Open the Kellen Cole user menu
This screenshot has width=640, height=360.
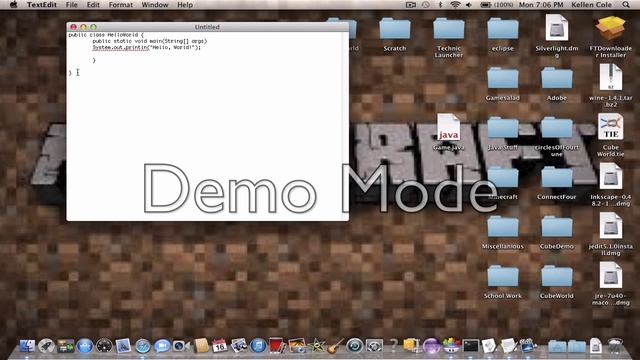(x=591, y=5)
